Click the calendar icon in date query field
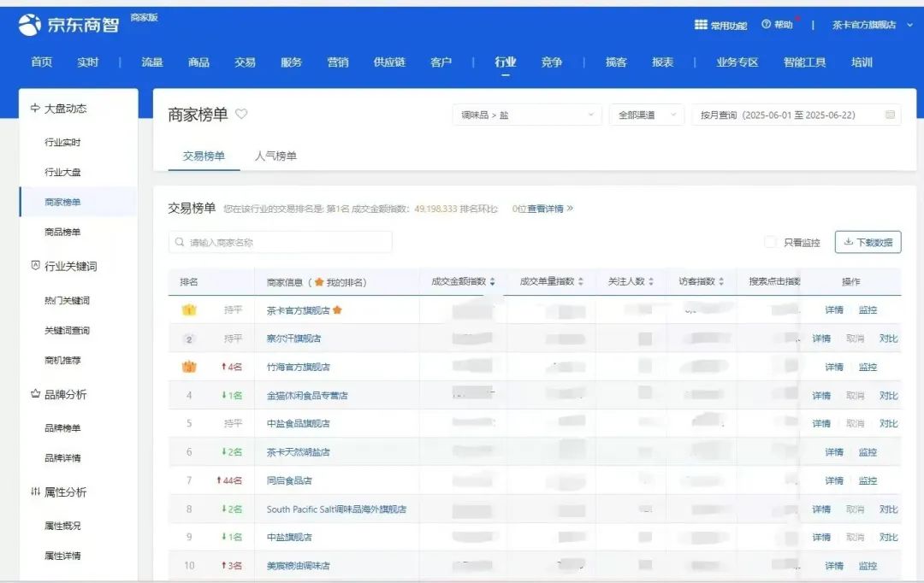Screen dimensions: 924x583 pyautogui.click(x=890, y=115)
